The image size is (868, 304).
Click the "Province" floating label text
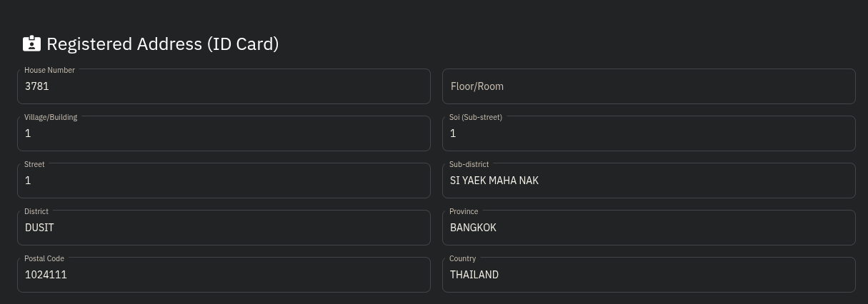click(x=464, y=211)
